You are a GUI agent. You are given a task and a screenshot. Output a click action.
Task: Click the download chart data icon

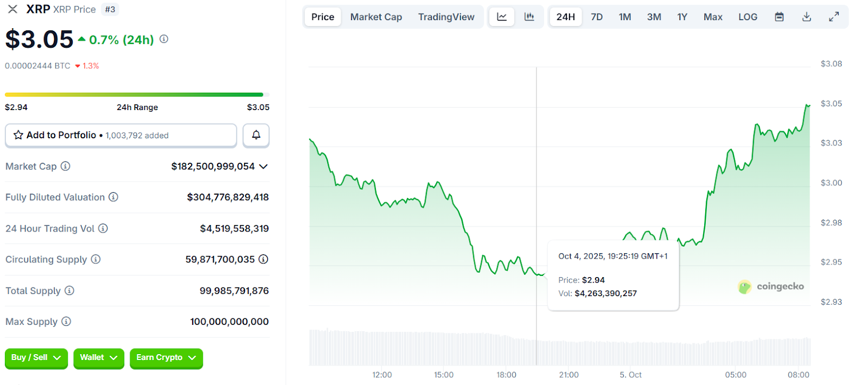(807, 17)
